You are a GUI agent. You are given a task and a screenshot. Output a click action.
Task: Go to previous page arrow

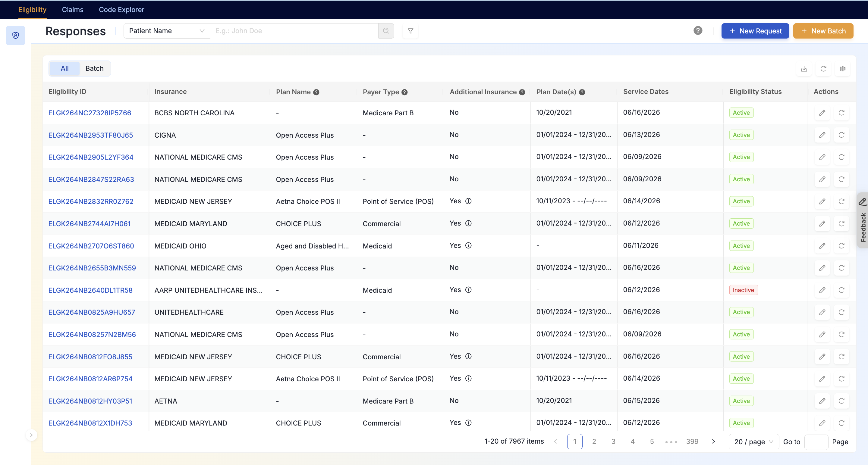point(556,442)
